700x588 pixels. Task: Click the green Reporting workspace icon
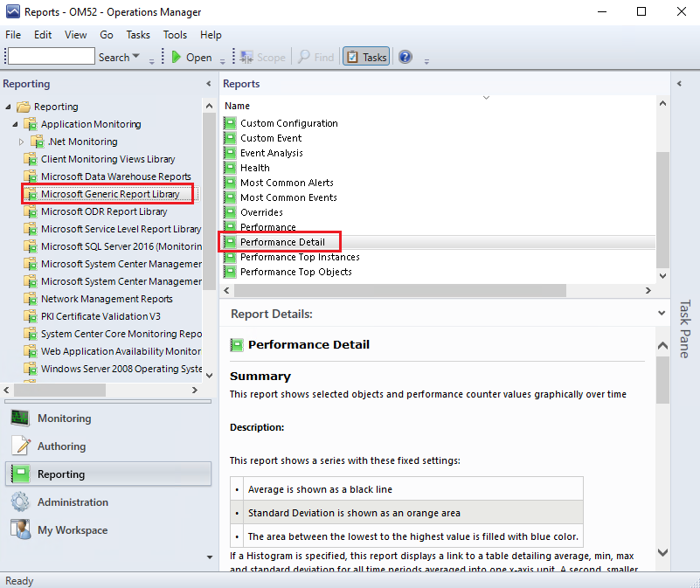point(20,474)
